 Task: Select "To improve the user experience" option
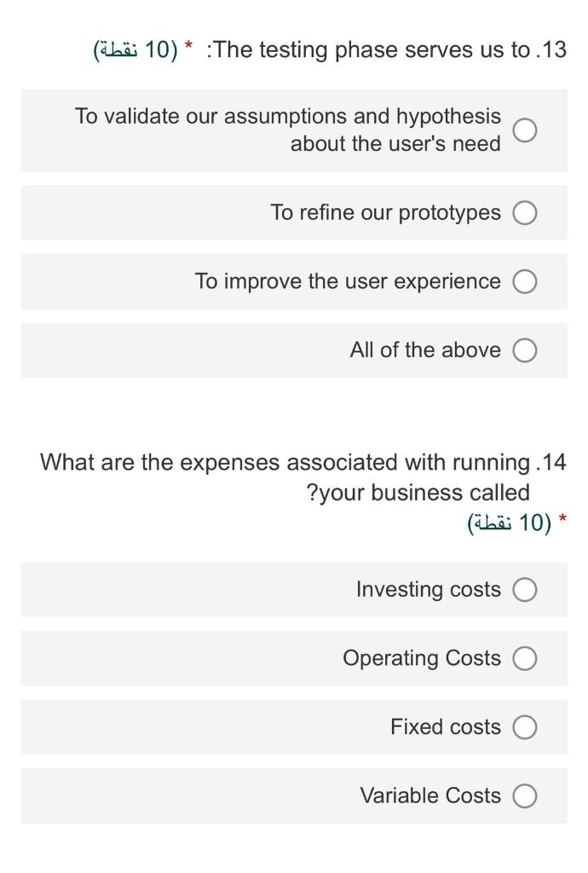point(527,281)
